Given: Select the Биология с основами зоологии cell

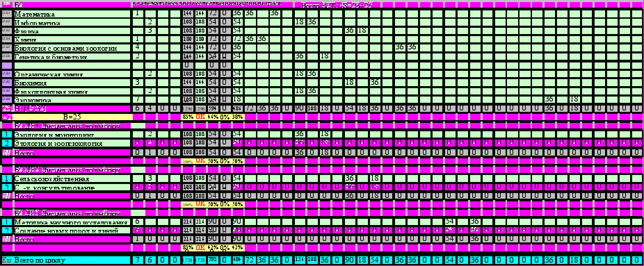Looking at the screenshot, I should (x=72, y=48).
